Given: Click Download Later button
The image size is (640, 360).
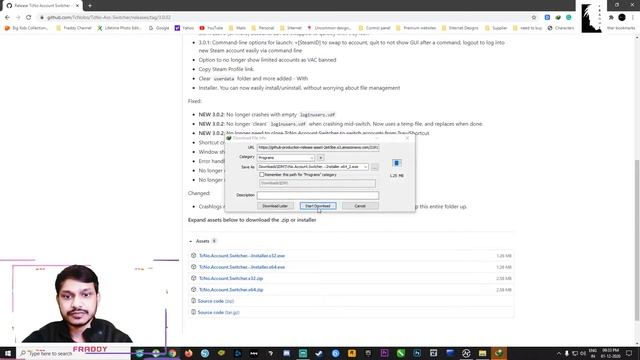Looking at the screenshot, I should pos(275,206).
